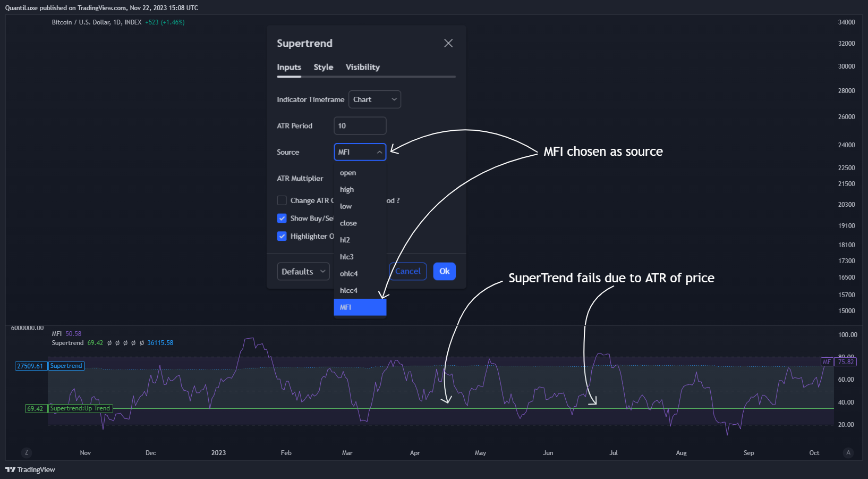868x479 pixels.
Task: Choose hlc3 in the source list
Action: [x=360, y=257]
